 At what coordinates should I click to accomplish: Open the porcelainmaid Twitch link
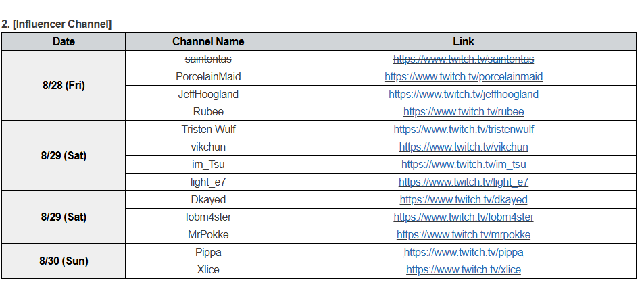tap(464, 77)
